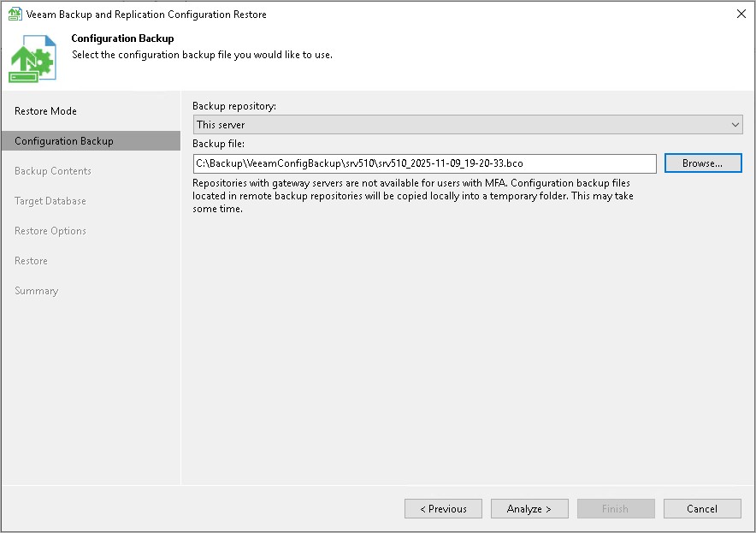Click the Analyze button
The height and width of the screenshot is (533, 756).
tap(529, 508)
